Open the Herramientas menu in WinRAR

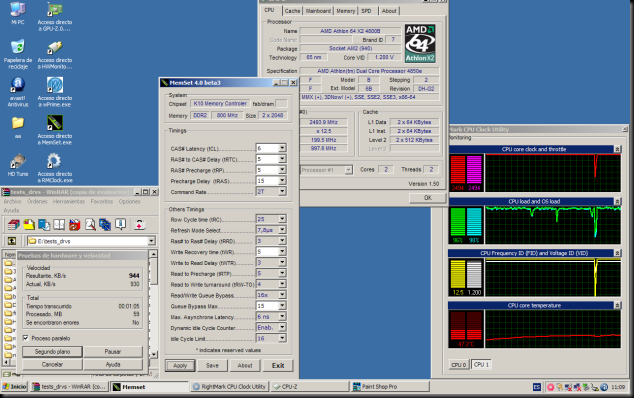tap(69, 201)
